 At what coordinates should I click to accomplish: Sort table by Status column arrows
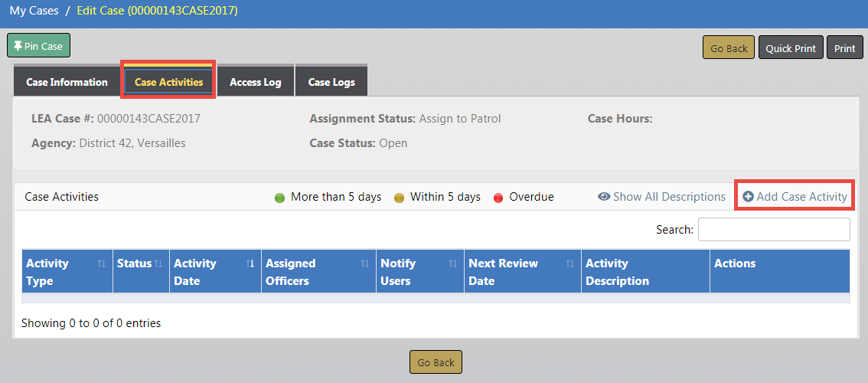[x=158, y=264]
